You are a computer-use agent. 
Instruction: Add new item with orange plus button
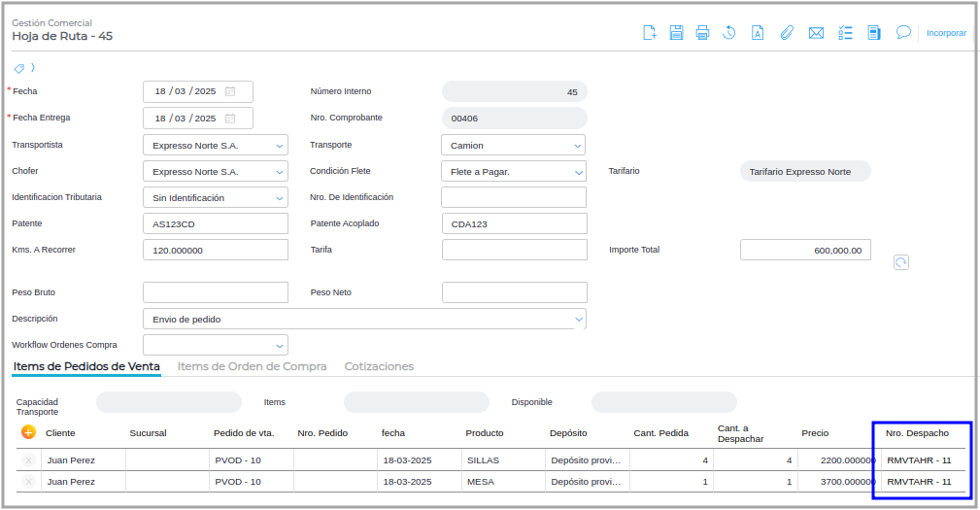pyautogui.click(x=28, y=432)
